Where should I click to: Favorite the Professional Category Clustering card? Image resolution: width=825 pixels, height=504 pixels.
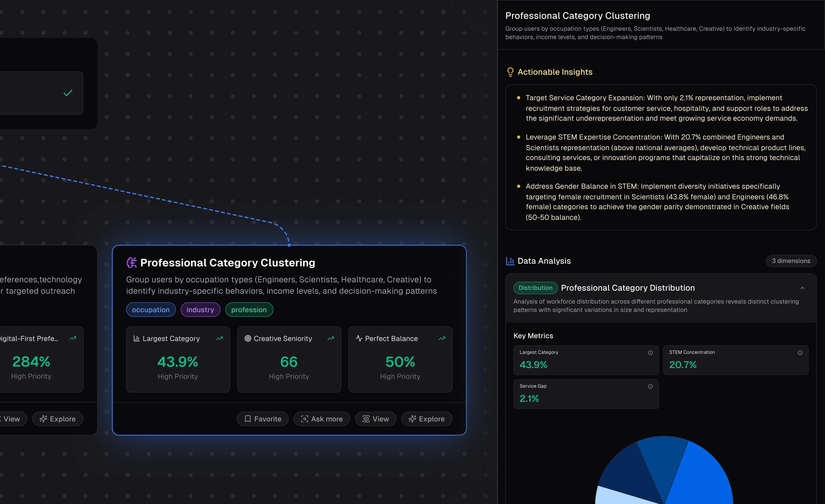click(262, 419)
